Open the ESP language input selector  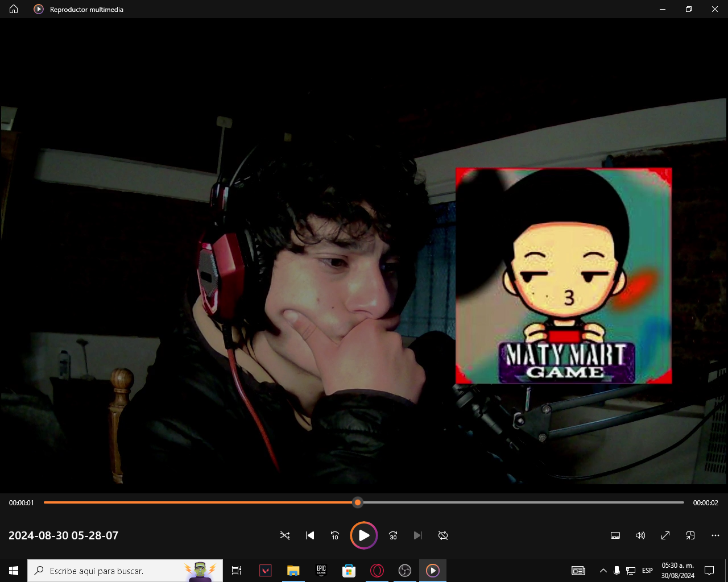coord(647,571)
